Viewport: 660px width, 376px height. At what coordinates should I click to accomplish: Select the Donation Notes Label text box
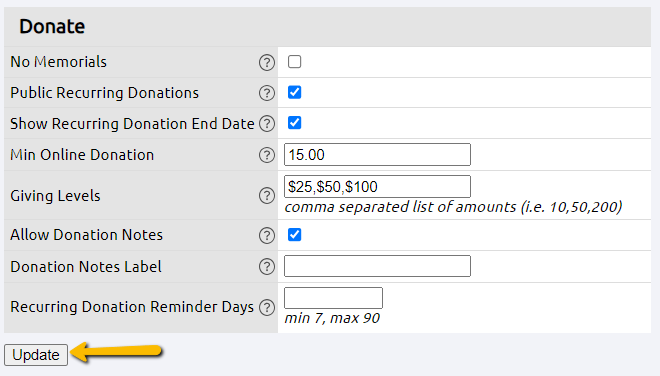point(377,266)
